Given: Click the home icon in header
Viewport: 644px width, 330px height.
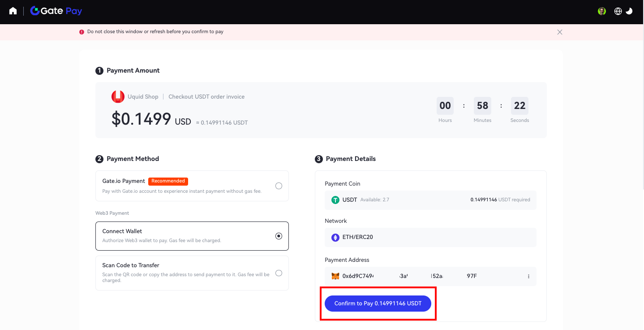Looking at the screenshot, I should point(13,11).
